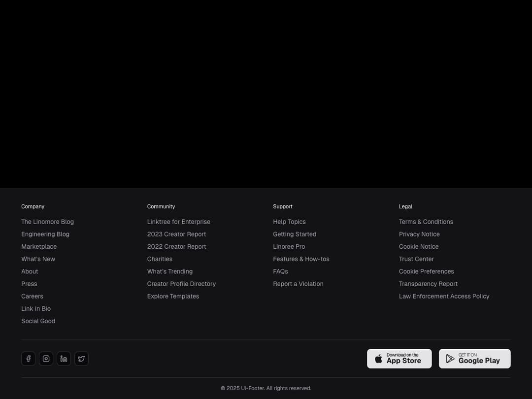
Task: Click the Community column heading
Action: (161, 206)
